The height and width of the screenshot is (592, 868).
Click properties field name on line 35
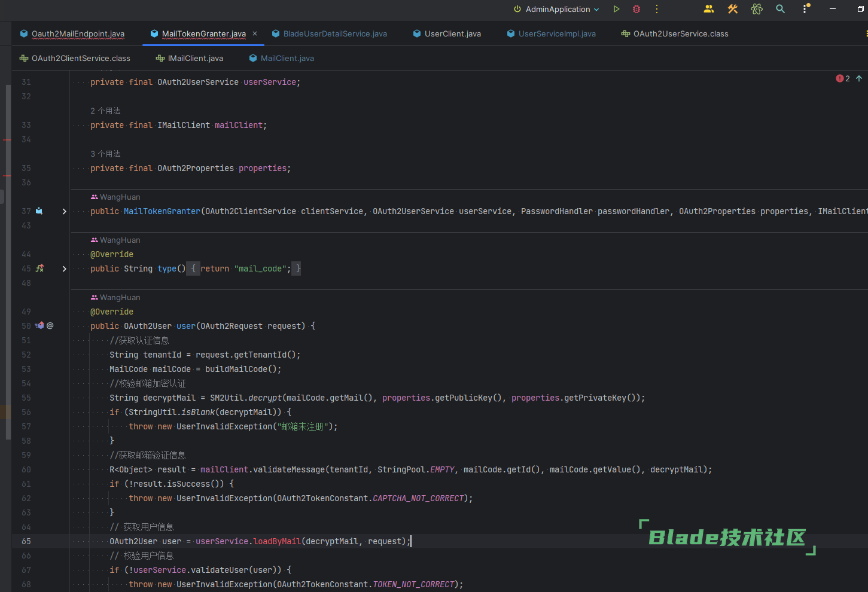point(263,168)
